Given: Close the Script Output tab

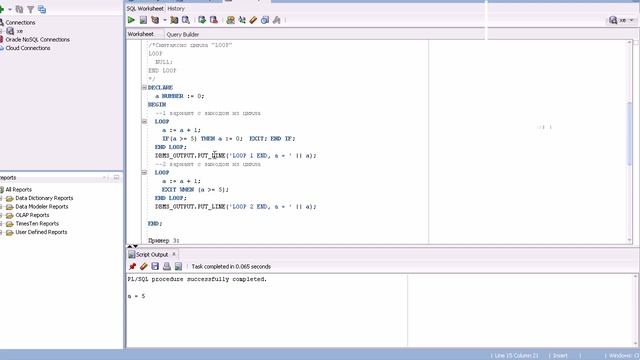Looking at the screenshot, I should coord(174,254).
